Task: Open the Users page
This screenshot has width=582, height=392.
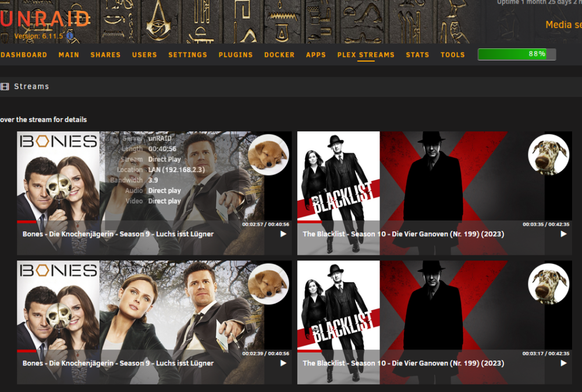Action: point(144,55)
